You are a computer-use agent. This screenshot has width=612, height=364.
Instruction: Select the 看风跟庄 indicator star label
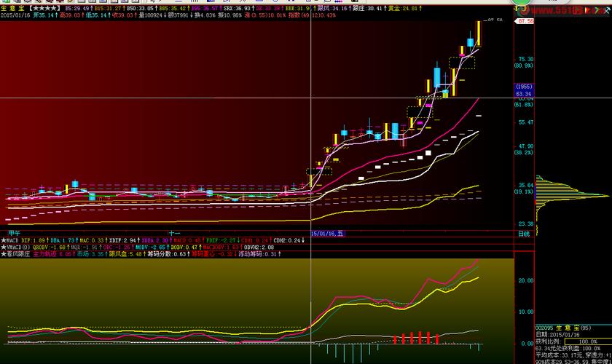pyautogui.click(x=16, y=254)
